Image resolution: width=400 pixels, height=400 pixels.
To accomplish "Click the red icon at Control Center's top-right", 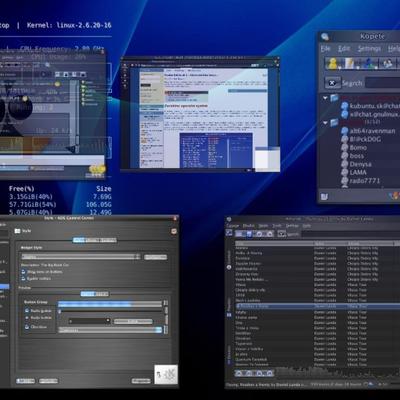I will [x=174, y=231].
